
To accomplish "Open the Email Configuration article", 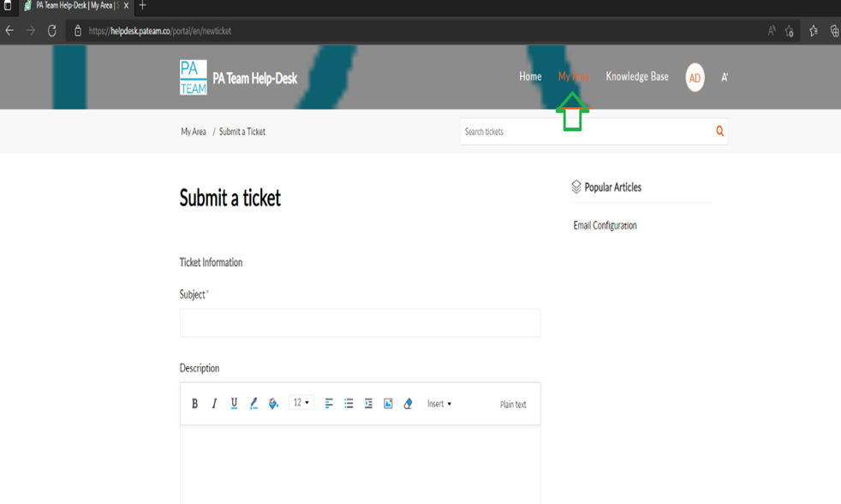I will pyautogui.click(x=605, y=226).
